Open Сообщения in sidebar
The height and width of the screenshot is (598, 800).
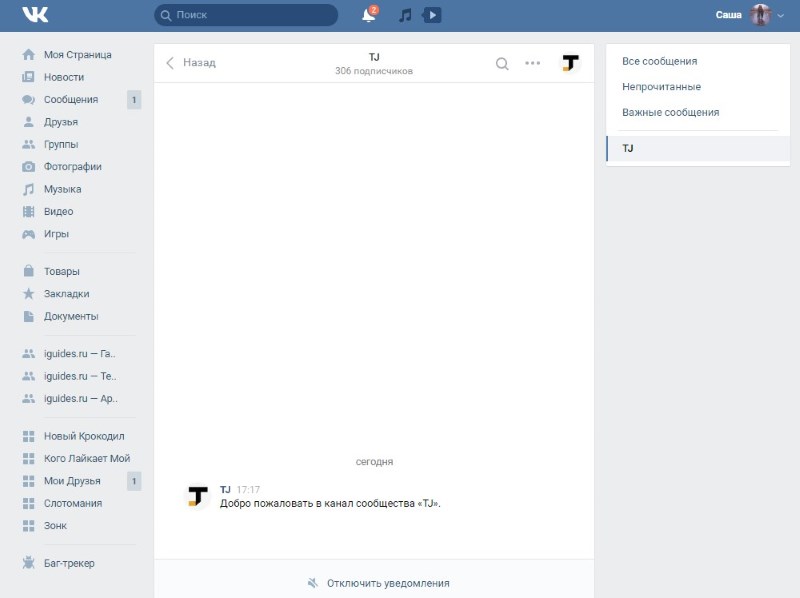pos(71,99)
